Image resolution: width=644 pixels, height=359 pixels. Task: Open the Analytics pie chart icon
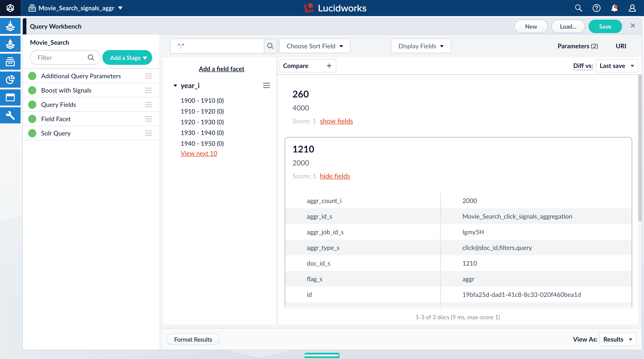tap(10, 80)
